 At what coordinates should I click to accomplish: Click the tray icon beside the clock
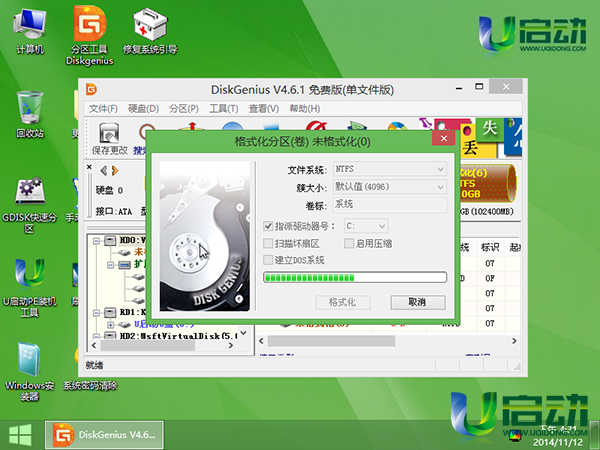(515, 435)
